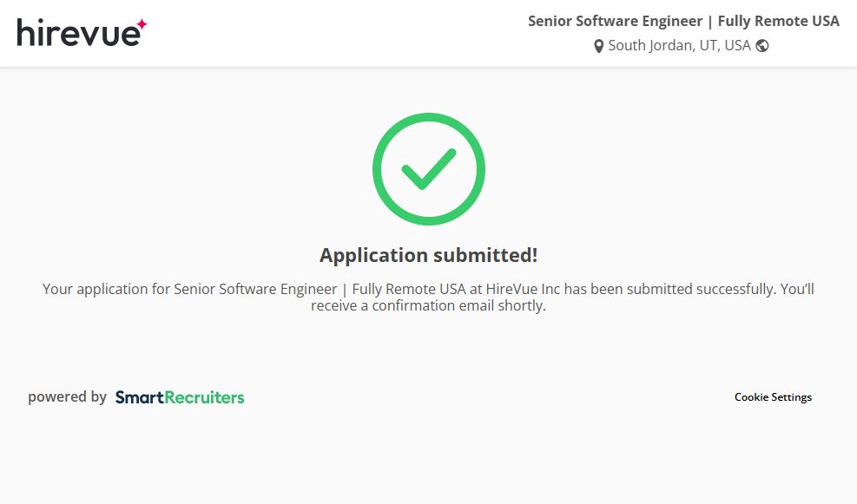Click the "powered by" text
This screenshot has width=857, height=504.
(x=67, y=397)
